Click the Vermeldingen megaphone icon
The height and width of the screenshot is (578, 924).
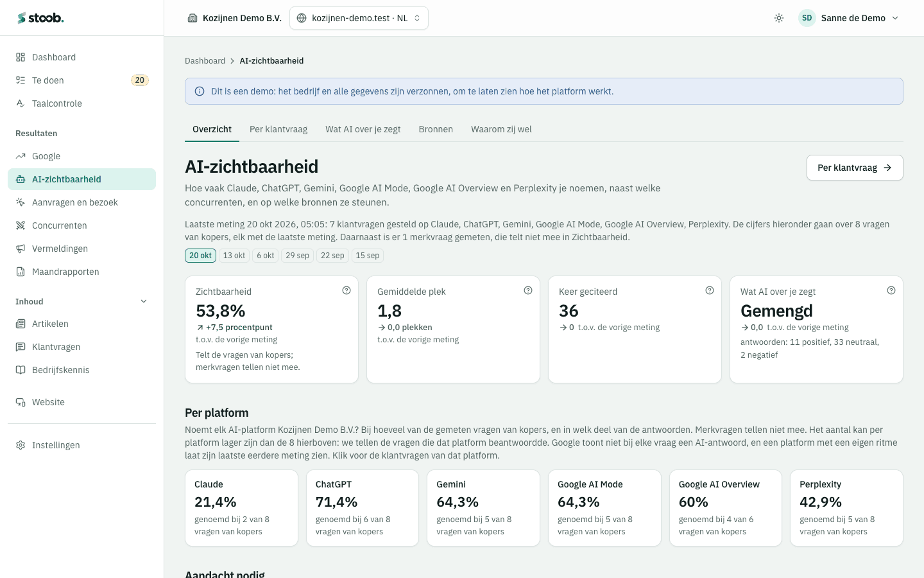coord(21,249)
